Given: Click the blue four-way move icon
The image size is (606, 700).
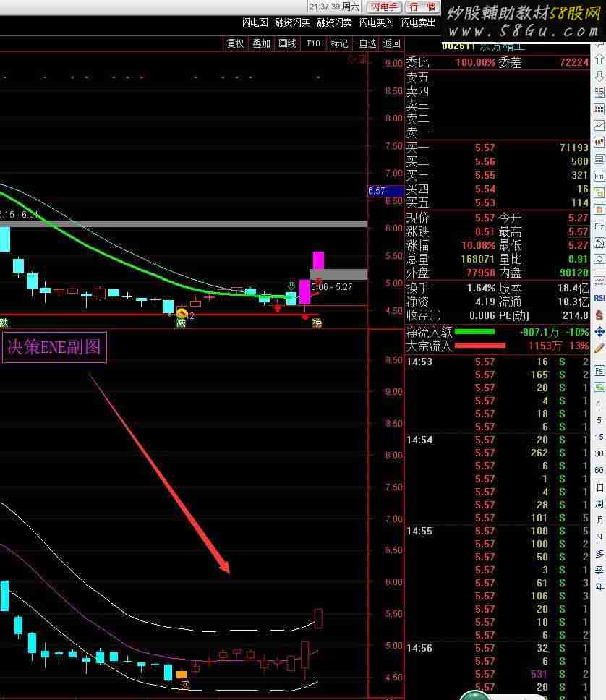Looking at the screenshot, I should point(599,331).
